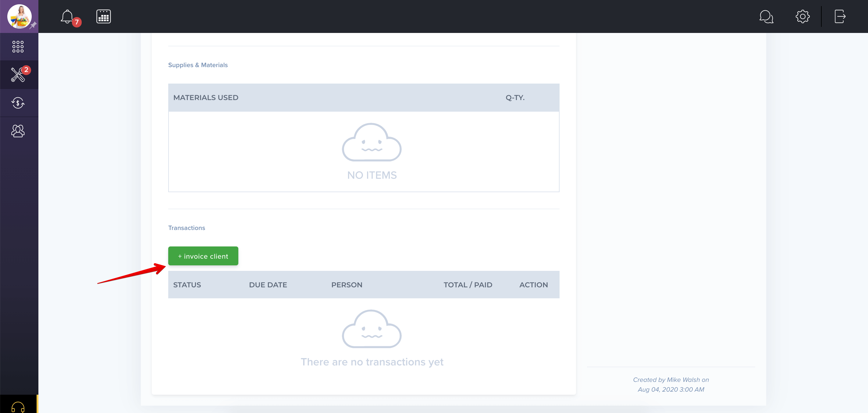The height and width of the screenshot is (413, 868).
Task: Click the pin icon beside avatar
Action: (x=33, y=25)
